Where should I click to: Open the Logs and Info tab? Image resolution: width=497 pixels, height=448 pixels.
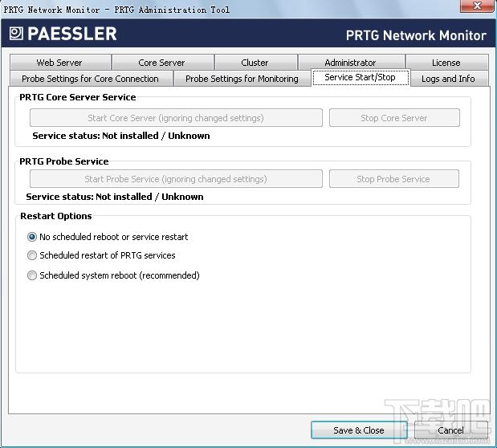(x=448, y=79)
